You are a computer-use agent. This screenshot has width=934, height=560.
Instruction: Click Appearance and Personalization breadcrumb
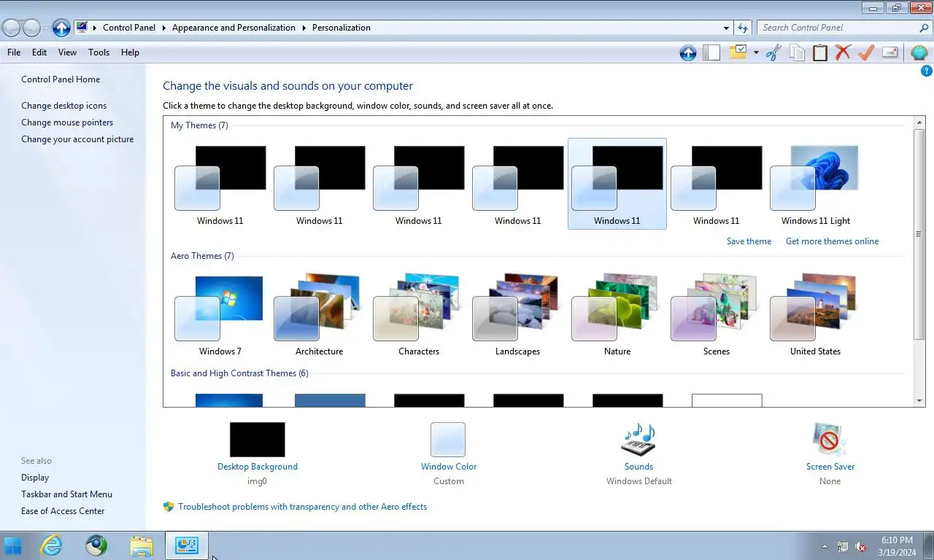pyautogui.click(x=233, y=28)
